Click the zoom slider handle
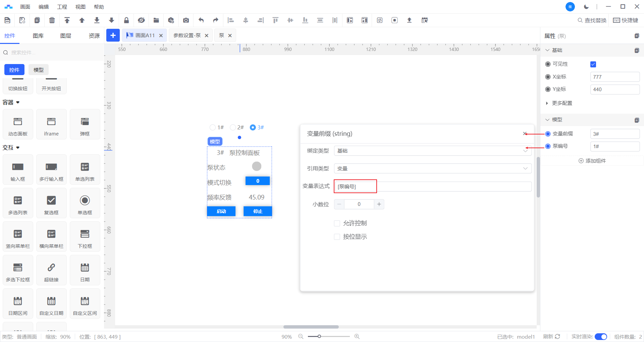 319,336
